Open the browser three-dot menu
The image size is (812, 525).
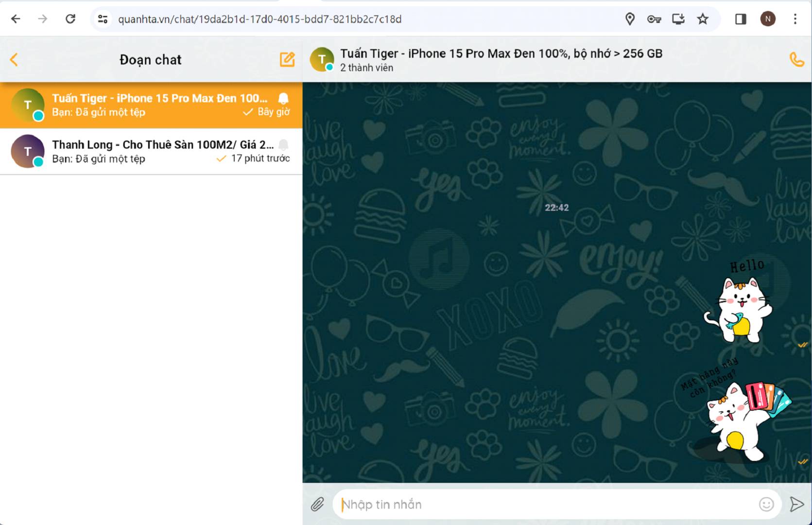[795, 19]
